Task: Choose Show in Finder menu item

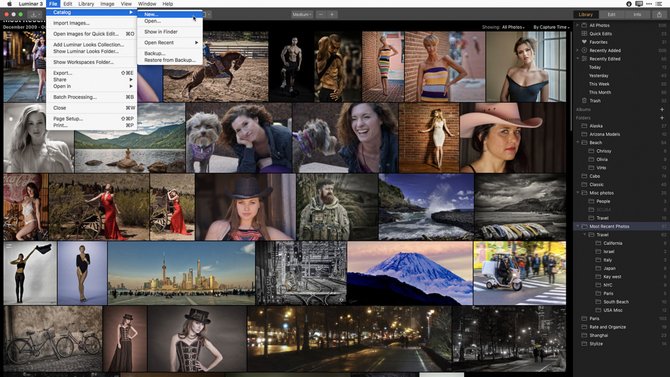Action: pos(170,32)
